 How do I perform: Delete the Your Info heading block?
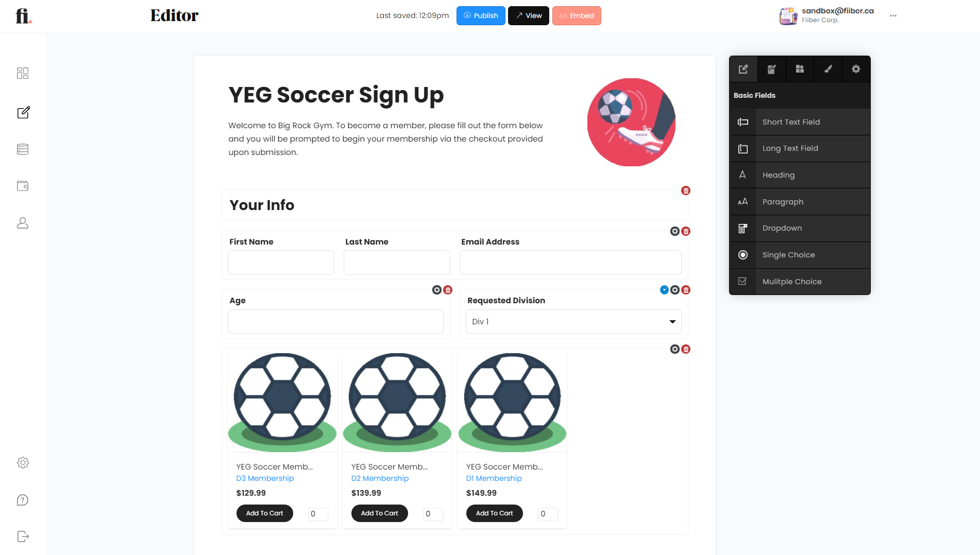tap(686, 191)
